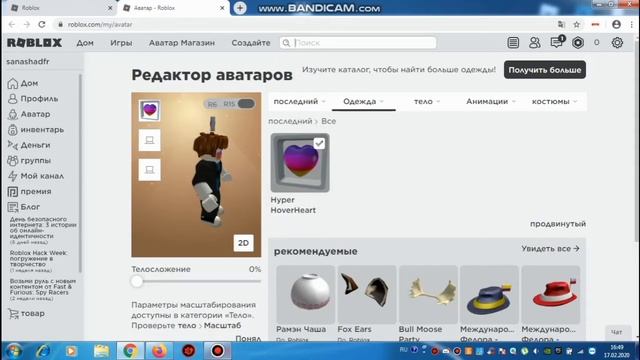Click the Понял link
Image resolution: width=640 pixels, height=360 pixels.
248,338
